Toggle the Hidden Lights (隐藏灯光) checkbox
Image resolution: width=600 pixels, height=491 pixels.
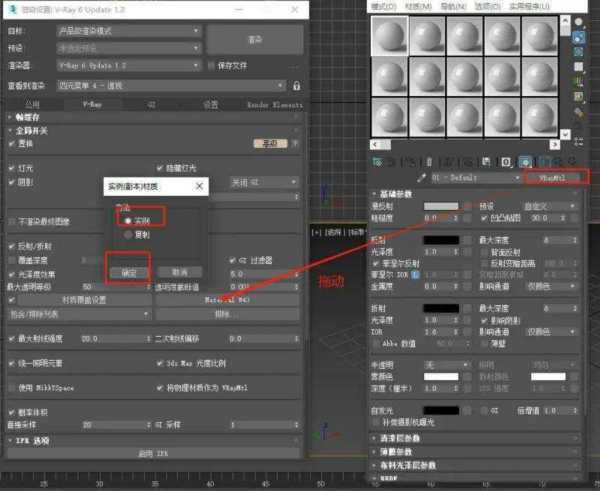[160, 168]
